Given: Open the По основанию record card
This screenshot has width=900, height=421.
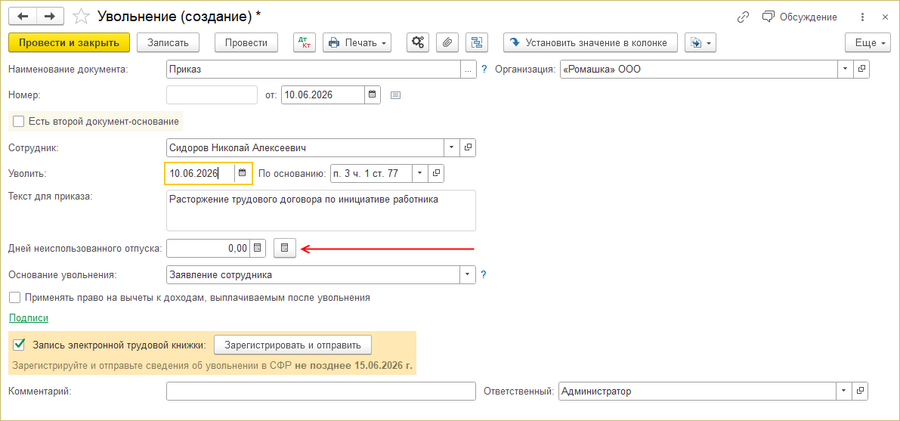Looking at the screenshot, I should coord(436,173).
